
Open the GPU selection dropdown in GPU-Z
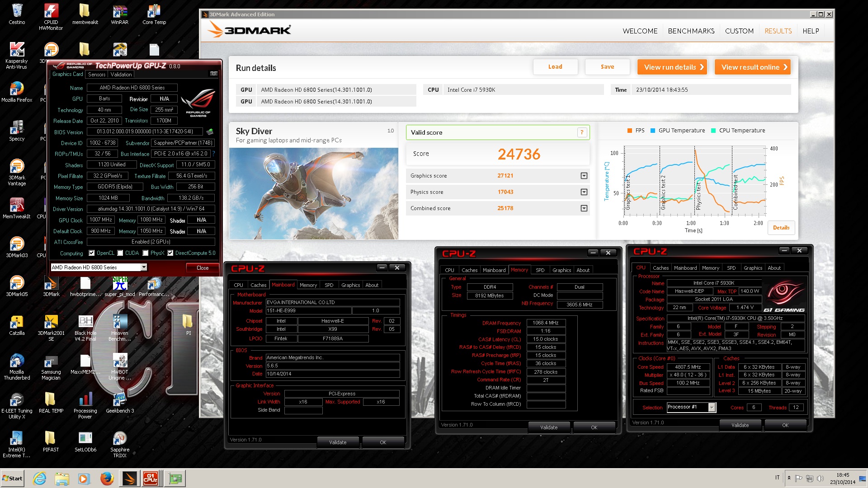(144, 267)
